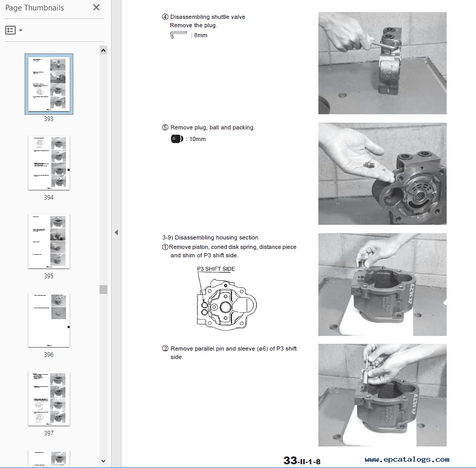Open the thumbnail options menu icon
476x468 pixels.
pos(10,30)
